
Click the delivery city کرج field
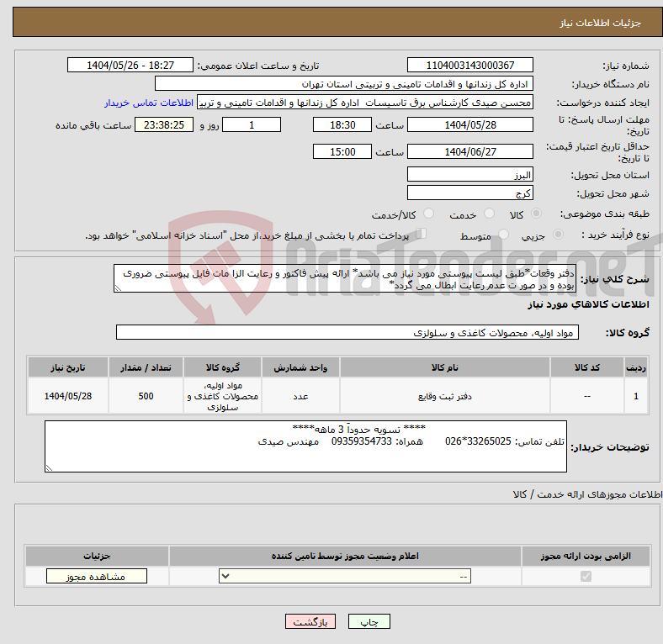pyautogui.click(x=470, y=193)
